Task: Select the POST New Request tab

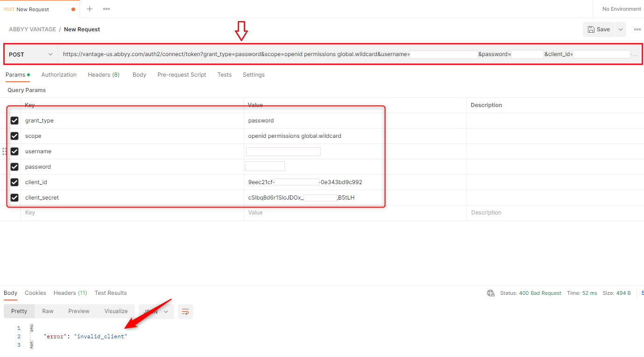Action: pyautogui.click(x=40, y=9)
